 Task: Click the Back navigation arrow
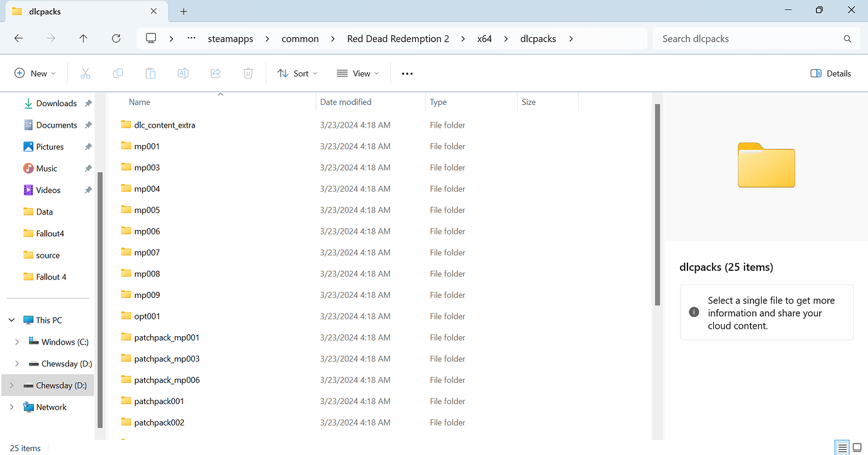[x=18, y=38]
